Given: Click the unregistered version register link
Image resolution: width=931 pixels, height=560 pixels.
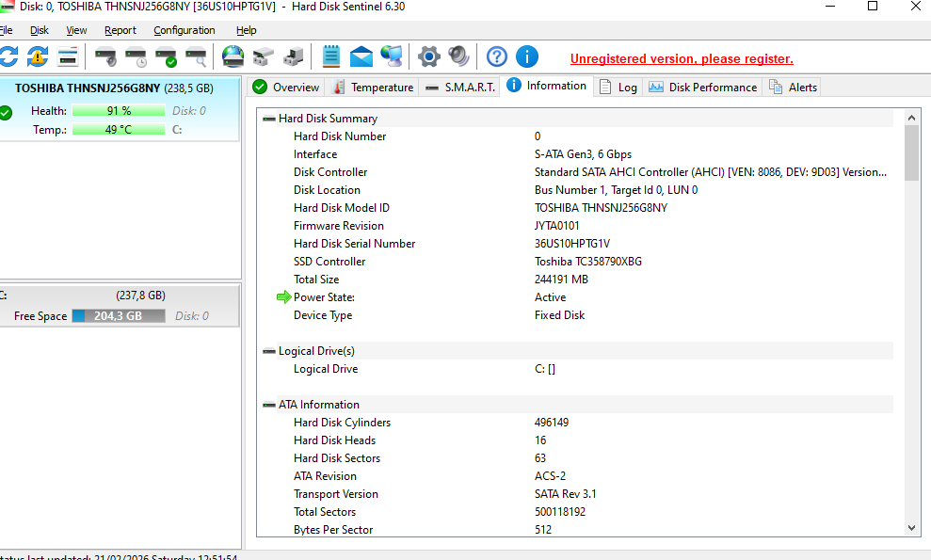Looking at the screenshot, I should (x=682, y=58).
